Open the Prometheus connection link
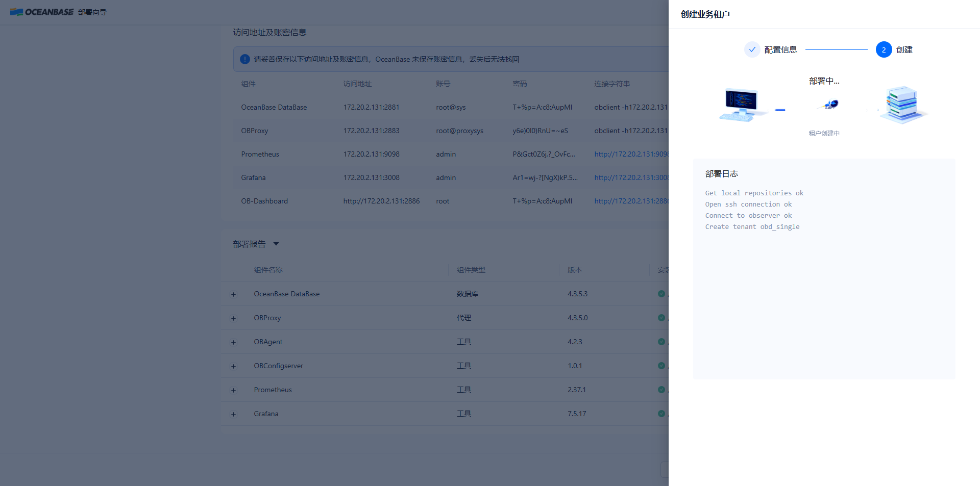The height and width of the screenshot is (486, 980). point(631,154)
